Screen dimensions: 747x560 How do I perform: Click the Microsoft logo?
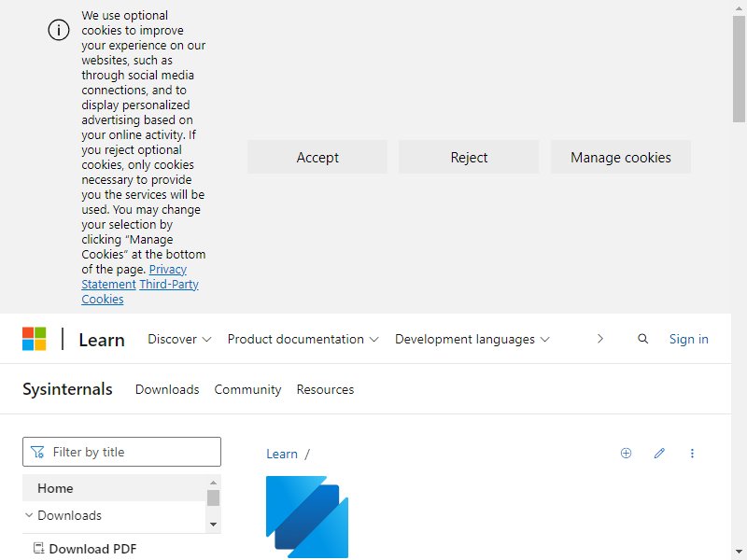pyautogui.click(x=35, y=339)
